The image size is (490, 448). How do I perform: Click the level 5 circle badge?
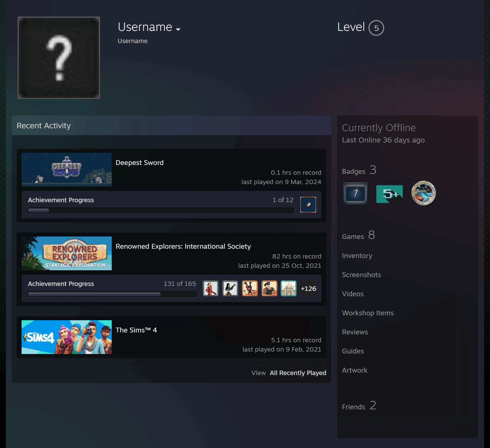pyautogui.click(x=376, y=28)
